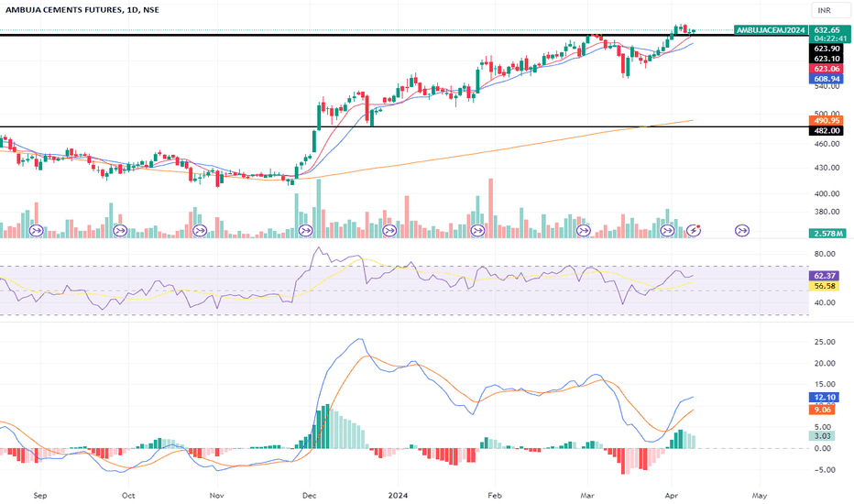The height and width of the screenshot is (504, 854).
Task: Click the 20.00 MACD axis label
Action: pyautogui.click(x=825, y=363)
